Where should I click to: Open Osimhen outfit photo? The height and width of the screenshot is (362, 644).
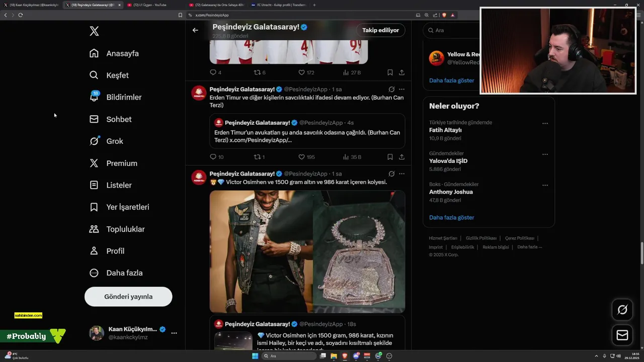261,251
